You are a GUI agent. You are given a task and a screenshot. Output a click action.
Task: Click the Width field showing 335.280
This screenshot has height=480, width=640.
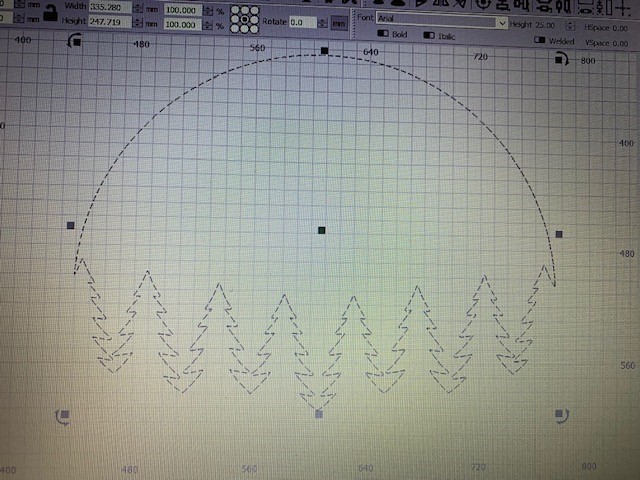(110, 7)
